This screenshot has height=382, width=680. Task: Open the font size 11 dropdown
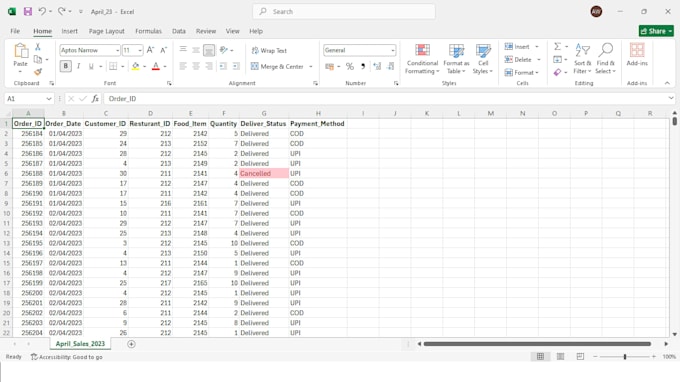(140, 51)
